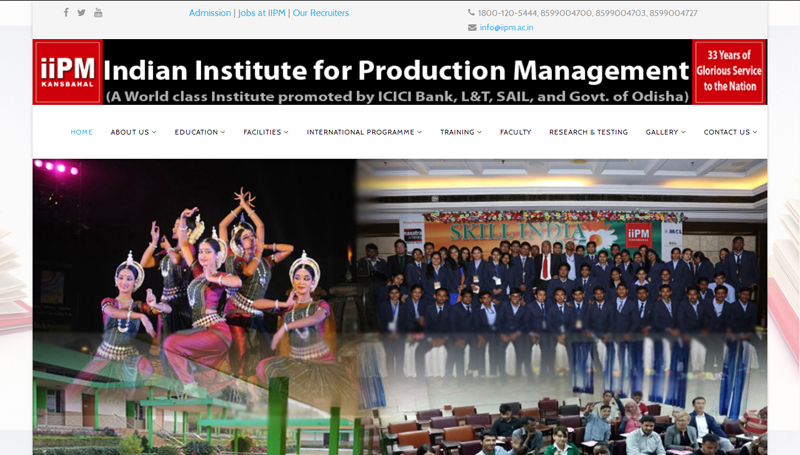The image size is (800, 455).
Task: Open the Twitter social icon
Action: coord(82,13)
